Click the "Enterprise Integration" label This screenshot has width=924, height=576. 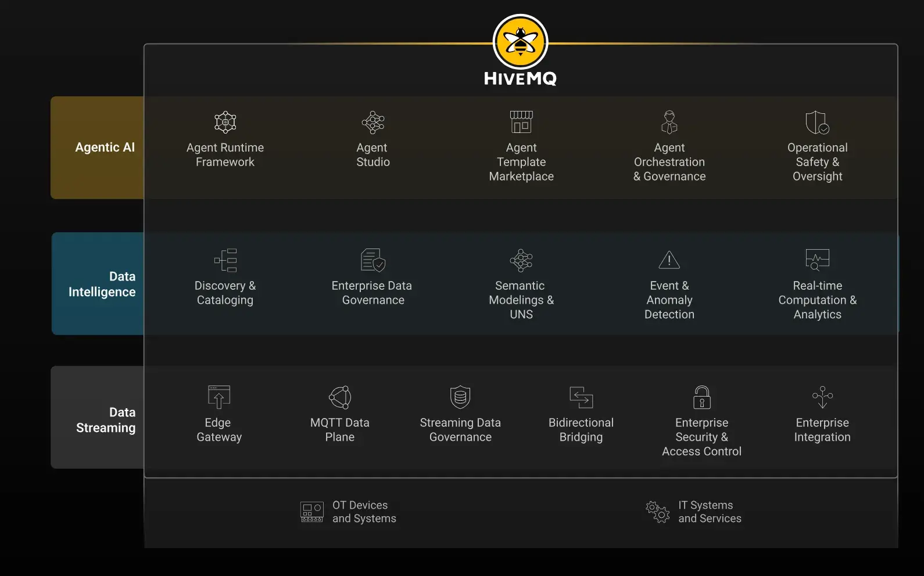pyautogui.click(x=822, y=430)
